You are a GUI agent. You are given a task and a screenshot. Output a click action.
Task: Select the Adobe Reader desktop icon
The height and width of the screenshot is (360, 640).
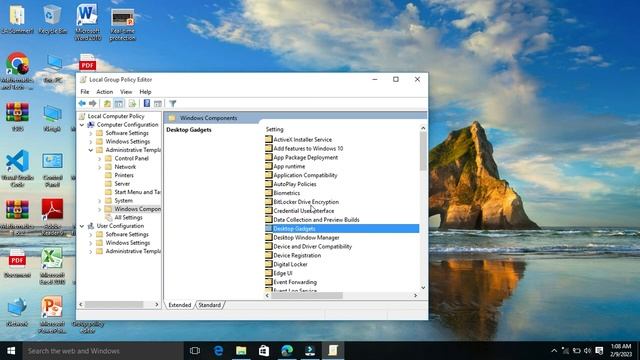pyautogui.click(x=52, y=217)
